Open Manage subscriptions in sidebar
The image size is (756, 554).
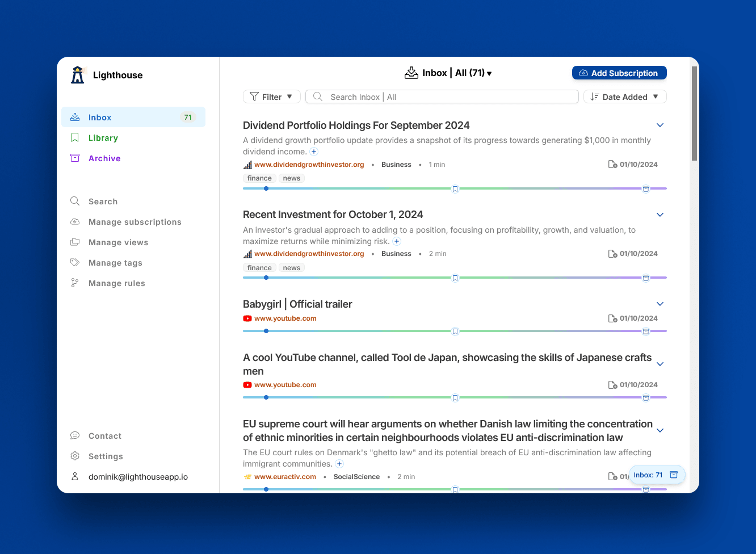point(135,222)
